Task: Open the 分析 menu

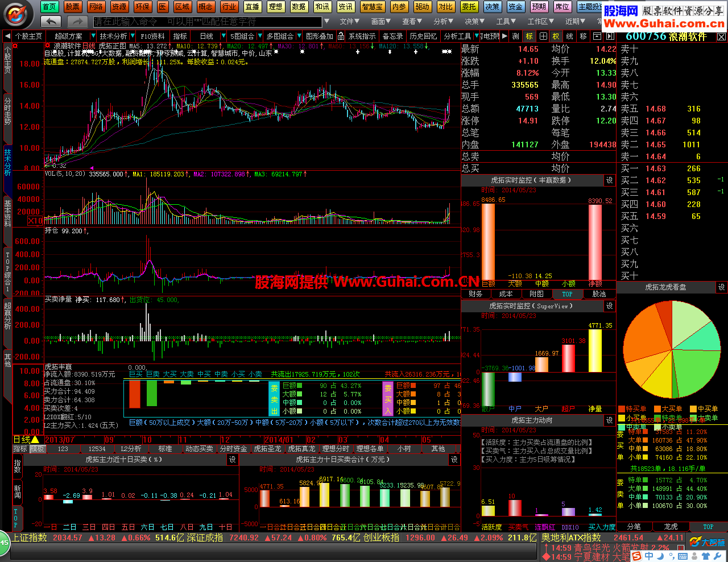Action: pos(443,22)
